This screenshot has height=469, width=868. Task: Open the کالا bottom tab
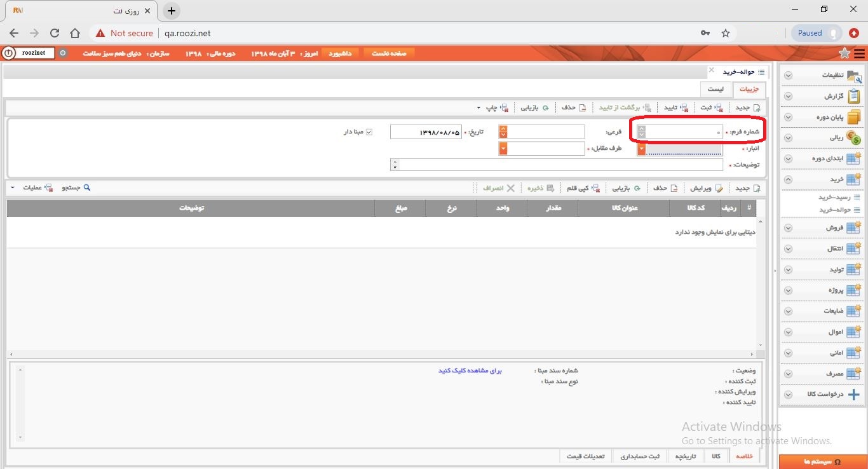tap(716, 456)
